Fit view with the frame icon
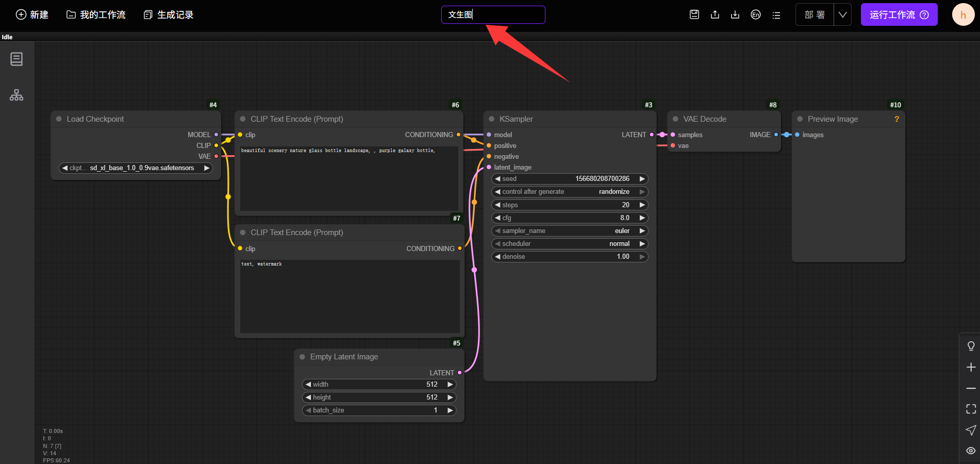Screen dimensions: 980x464 click(971, 409)
